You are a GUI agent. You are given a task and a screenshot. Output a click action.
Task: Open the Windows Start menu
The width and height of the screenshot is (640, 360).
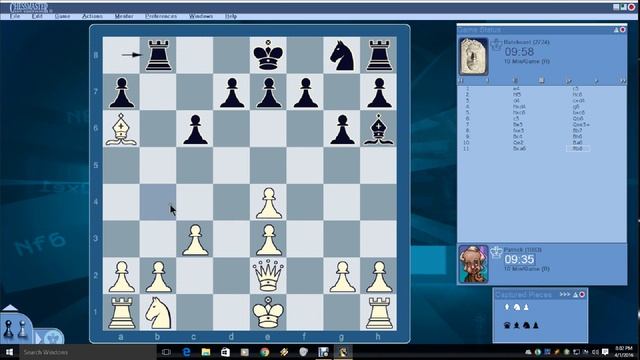pos(9,352)
